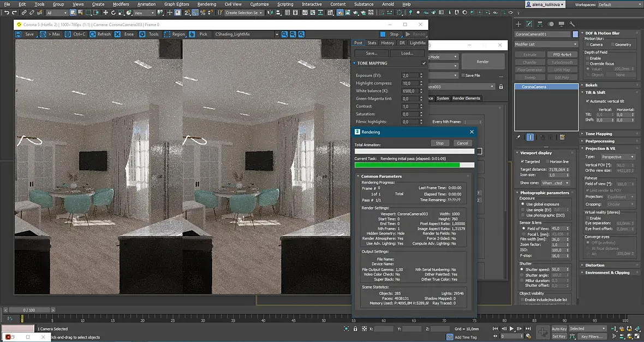The width and height of the screenshot is (644, 342).
Task: Copy frame buffer with Ctrl+C button
Action: coord(75,34)
